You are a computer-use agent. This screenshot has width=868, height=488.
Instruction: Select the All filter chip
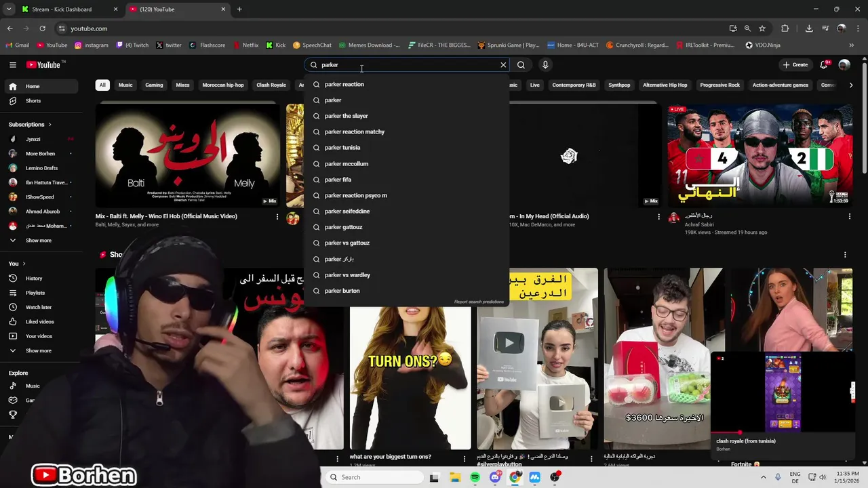click(102, 85)
